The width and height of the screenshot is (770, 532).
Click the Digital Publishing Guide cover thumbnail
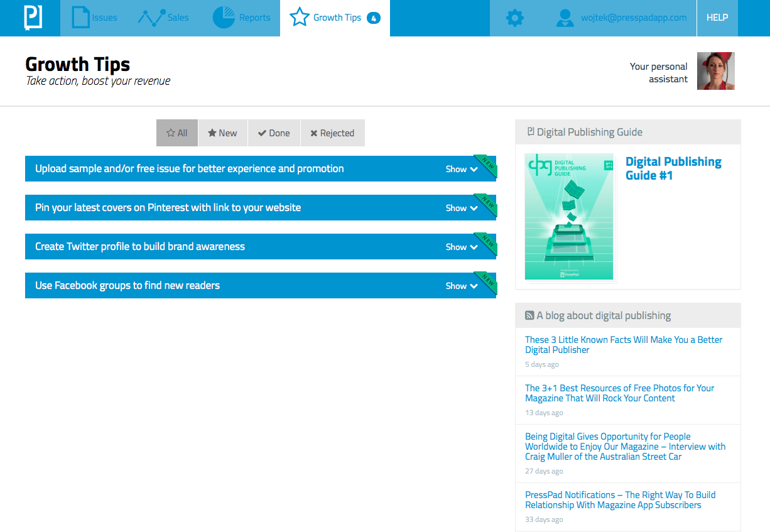click(569, 217)
